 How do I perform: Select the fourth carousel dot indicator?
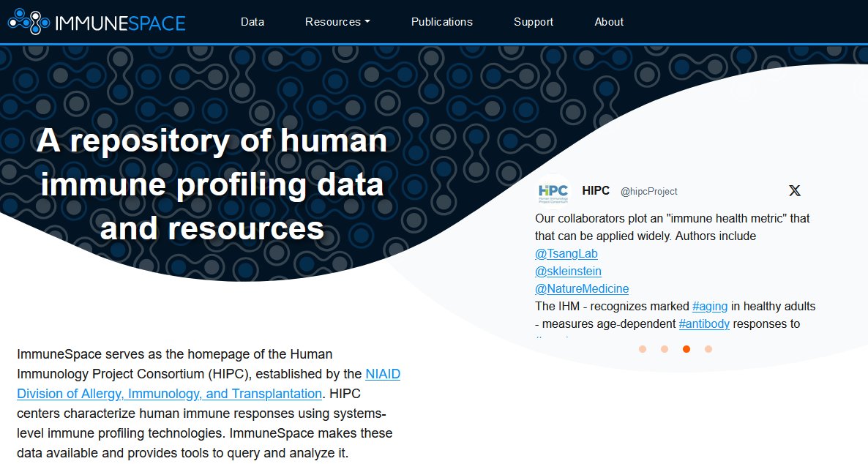[x=708, y=349]
